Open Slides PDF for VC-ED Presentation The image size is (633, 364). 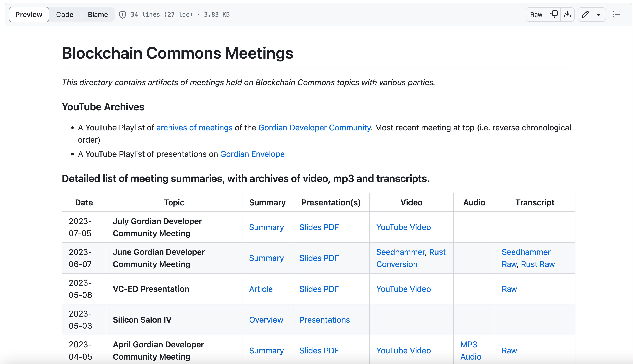319,289
